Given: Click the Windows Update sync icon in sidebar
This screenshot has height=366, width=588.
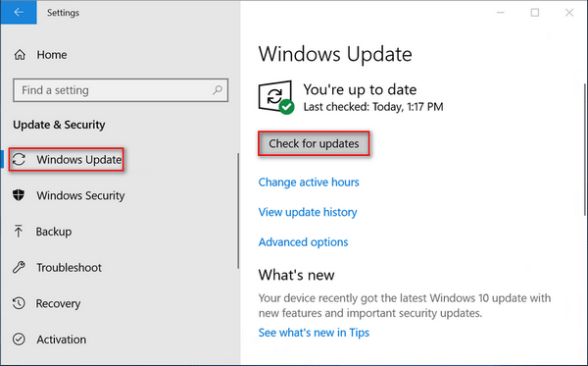Looking at the screenshot, I should pyautogui.click(x=19, y=159).
